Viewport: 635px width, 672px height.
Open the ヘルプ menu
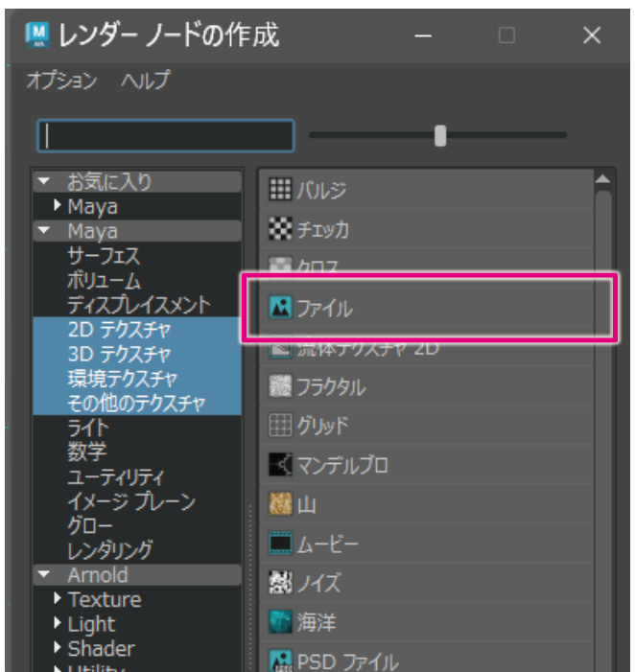pos(145,81)
